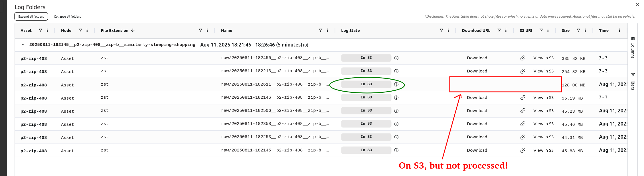This screenshot has width=644, height=176.
Task: Show info for 182358 file log state
Action: [x=396, y=124]
